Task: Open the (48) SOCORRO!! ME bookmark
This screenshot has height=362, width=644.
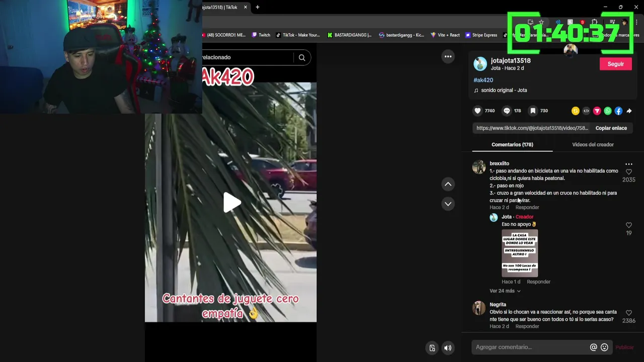Action: [223, 35]
